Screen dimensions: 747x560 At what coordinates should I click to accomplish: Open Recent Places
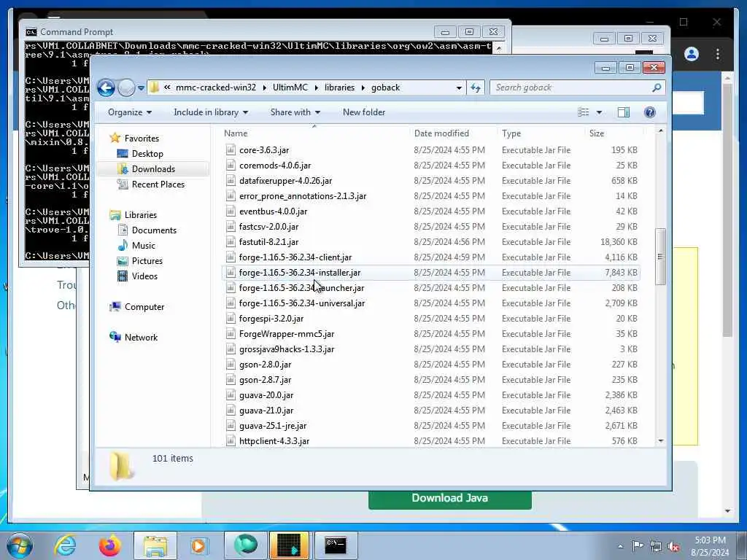[158, 184]
